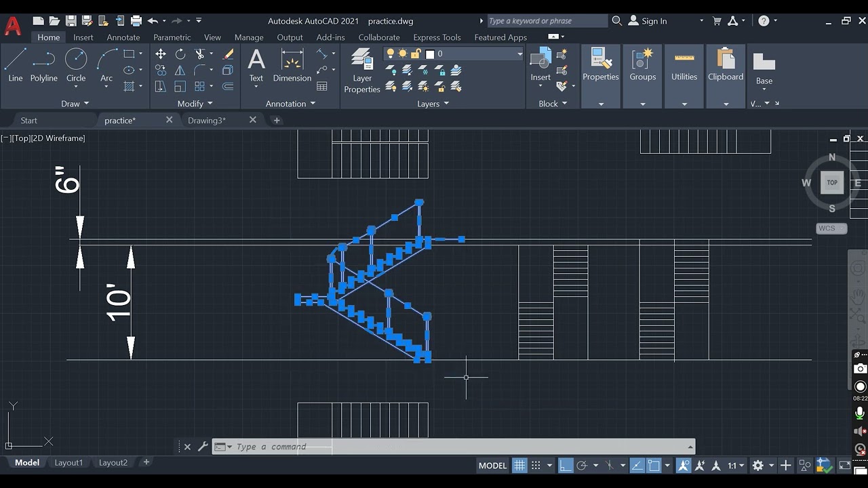Toggle Ortho mode in status bar
Image resolution: width=868 pixels, height=488 pixels.
click(x=565, y=466)
